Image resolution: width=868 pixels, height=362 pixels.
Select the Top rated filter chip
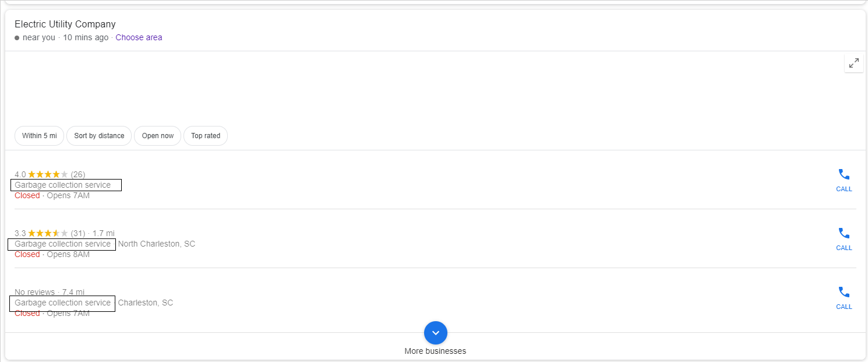206,136
